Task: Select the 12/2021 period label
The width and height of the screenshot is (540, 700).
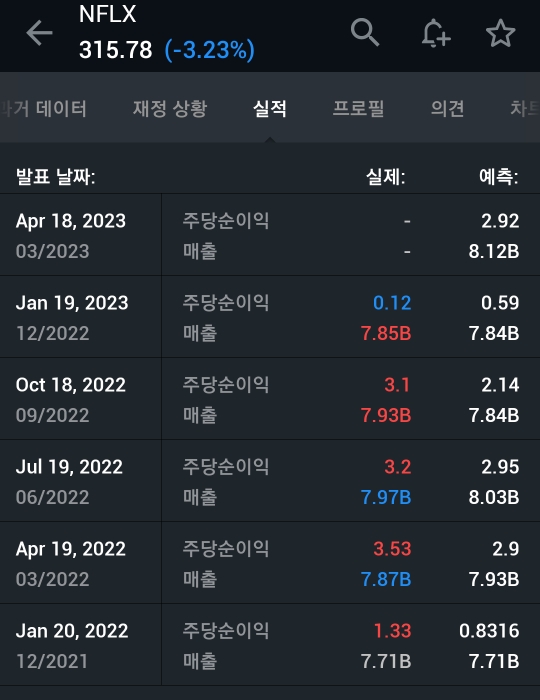Action: (52, 662)
